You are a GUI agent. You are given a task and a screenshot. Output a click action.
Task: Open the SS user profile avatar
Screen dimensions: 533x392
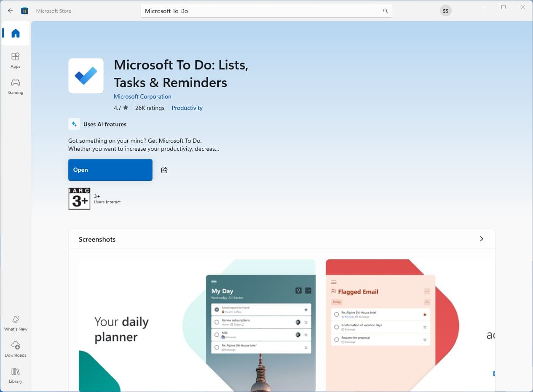click(445, 11)
